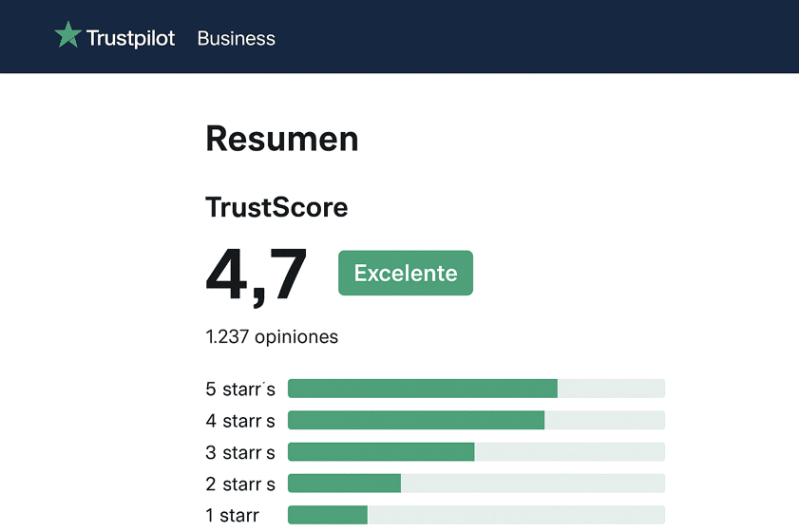Screen dimensions: 799x532
Task: Click the 3-star rating distribution bar
Action: 476,452
